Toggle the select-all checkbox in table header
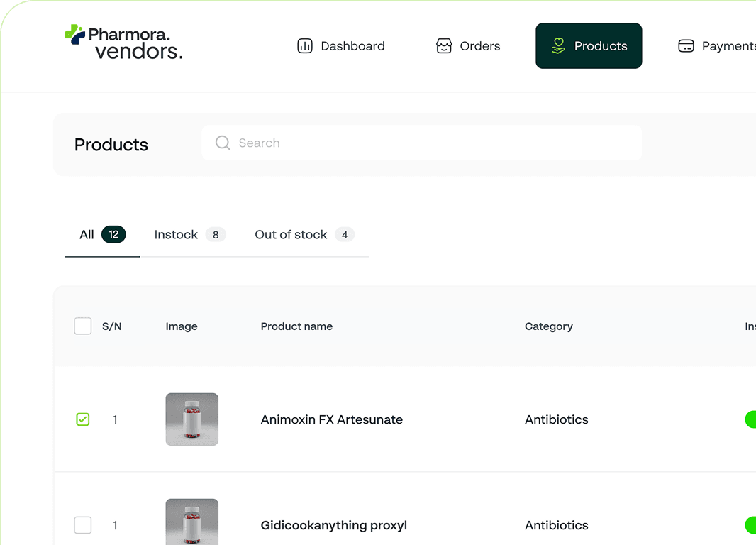The image size is (756, 545). point(83,326)
